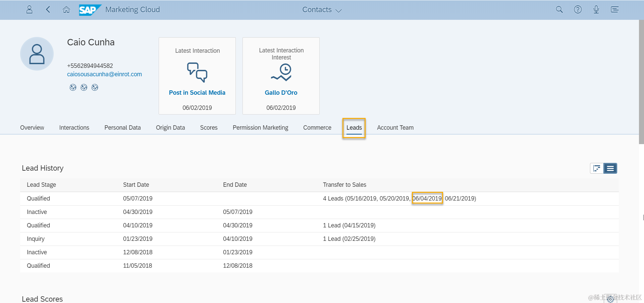Select the 1 Lead (02/25/2019) cell

(349, 239)
